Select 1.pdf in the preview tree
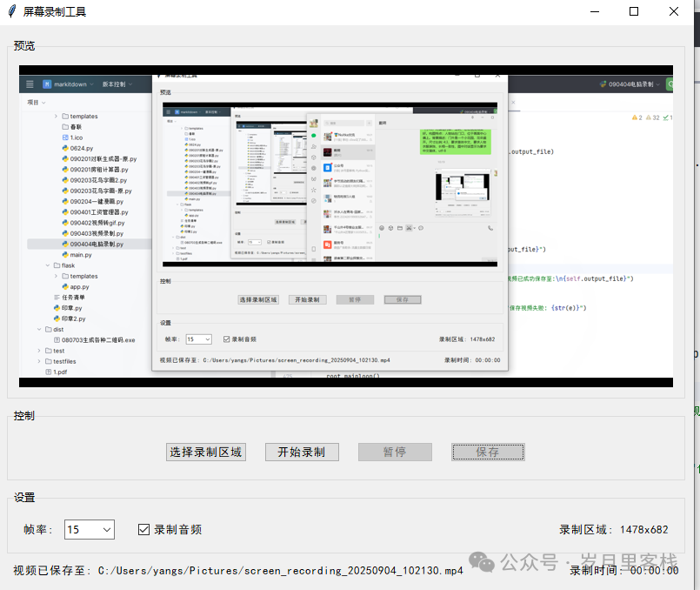Image resolution: width=700 pixels, height=590 pixels. click(x=57, y=372)
